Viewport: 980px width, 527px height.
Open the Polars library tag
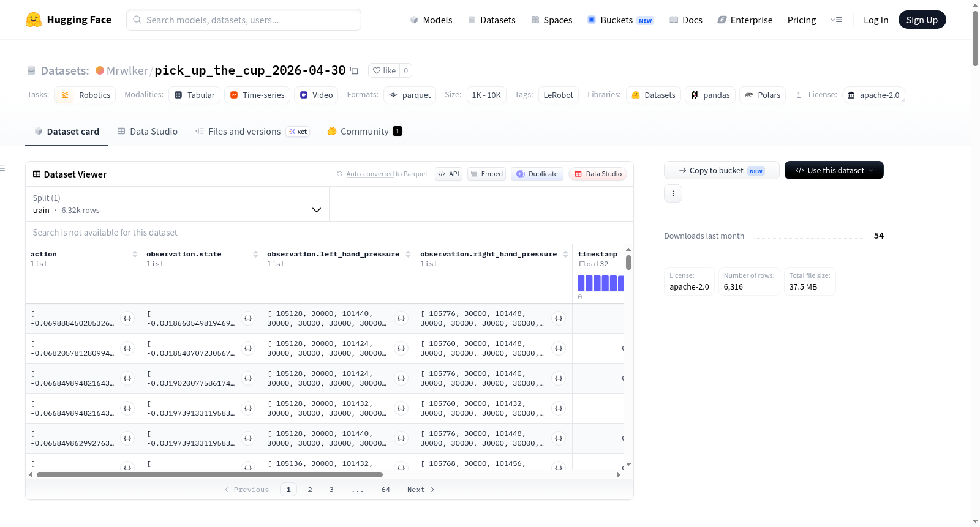coord(763,95)
